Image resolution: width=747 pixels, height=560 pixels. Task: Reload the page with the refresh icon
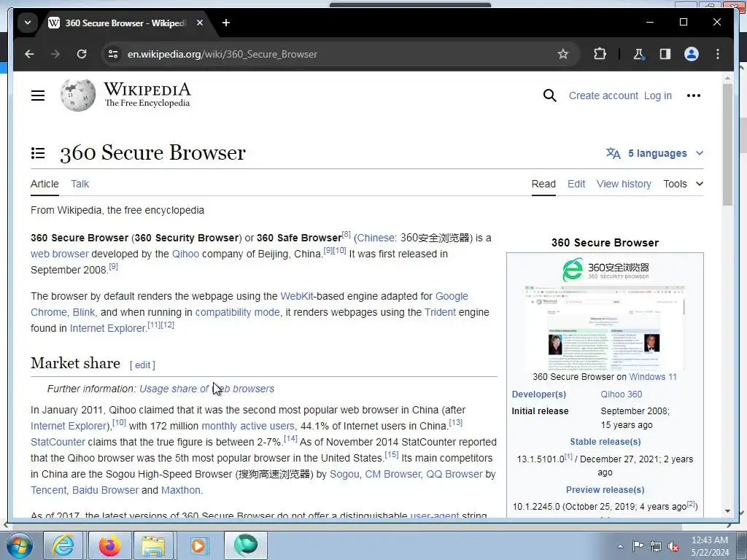pyautogui.click(x=82, y=54)
